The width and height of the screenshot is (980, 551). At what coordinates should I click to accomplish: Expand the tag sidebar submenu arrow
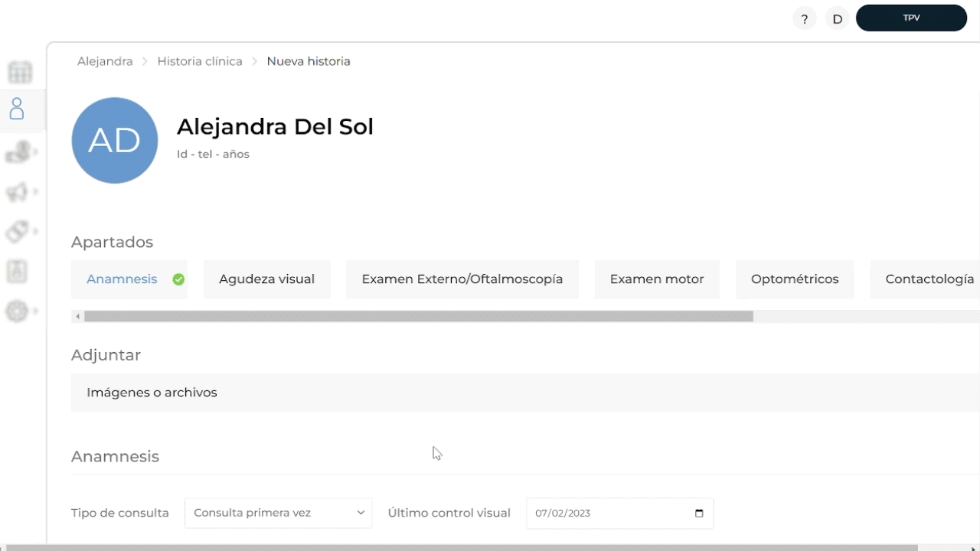(x=35, y=231)
